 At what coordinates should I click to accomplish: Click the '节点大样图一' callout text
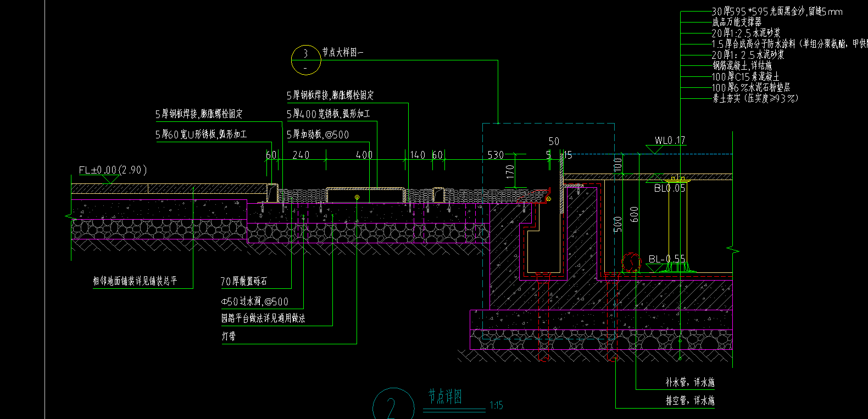point(342,52)
